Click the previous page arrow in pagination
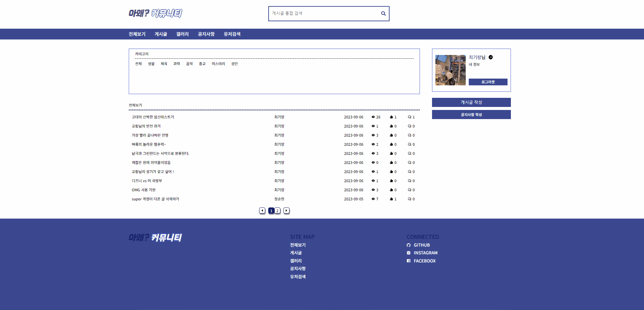644x310 pixels. tap(262, 210)
